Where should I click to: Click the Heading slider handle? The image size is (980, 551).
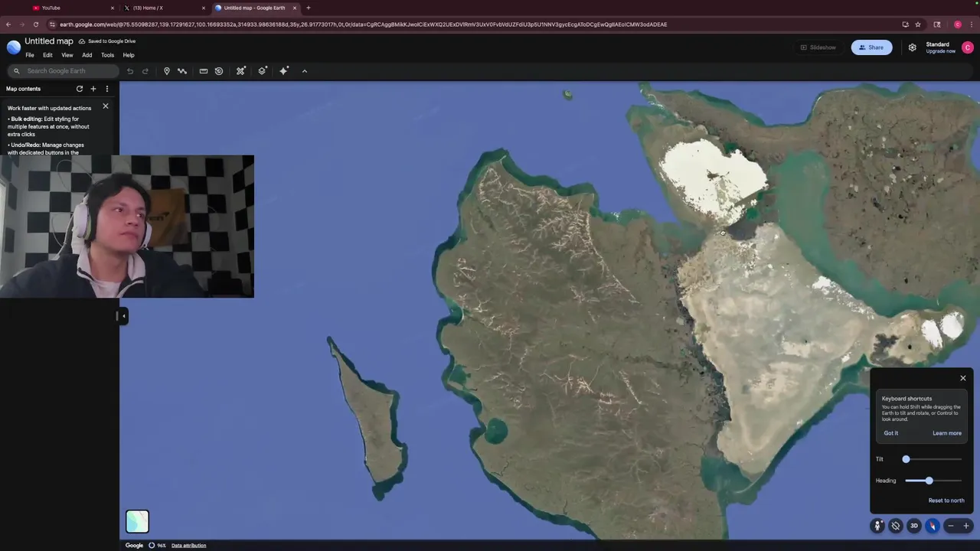pyautogui.click(x=929, y=481)
